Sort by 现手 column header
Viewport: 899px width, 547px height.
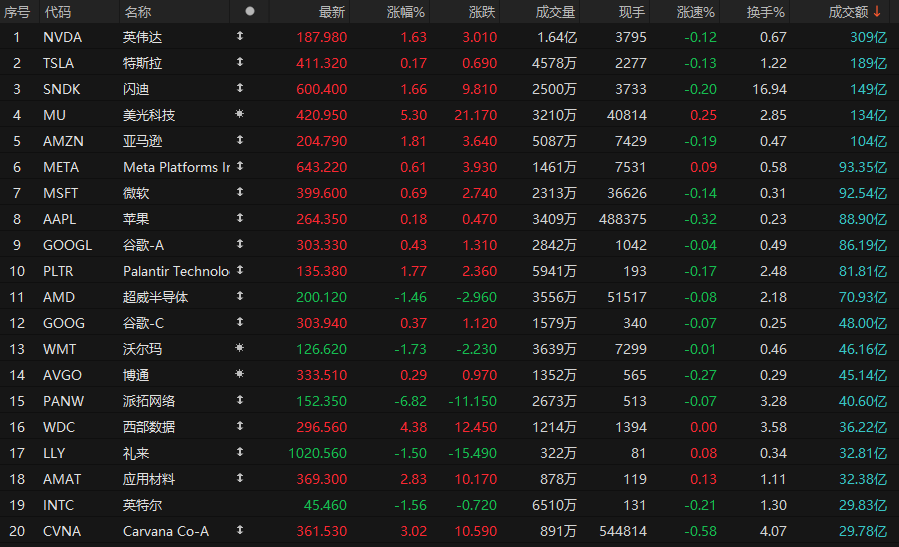point(632,12)
